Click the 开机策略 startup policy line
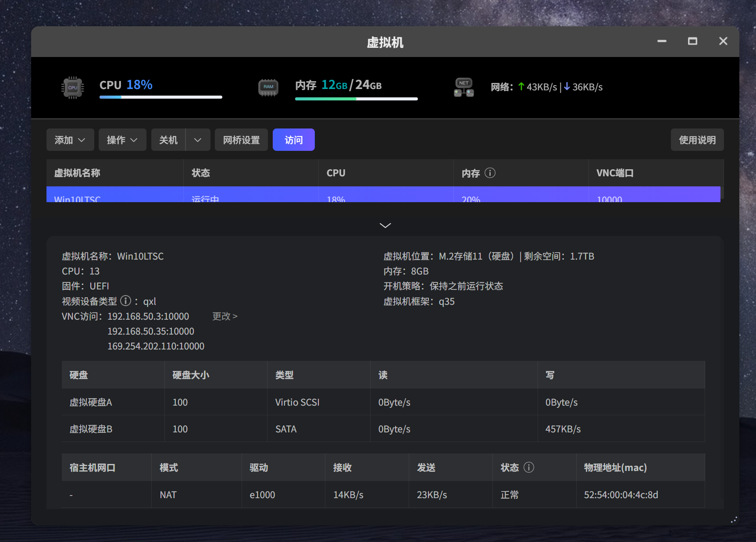756x542 pixels. [443, 286]
